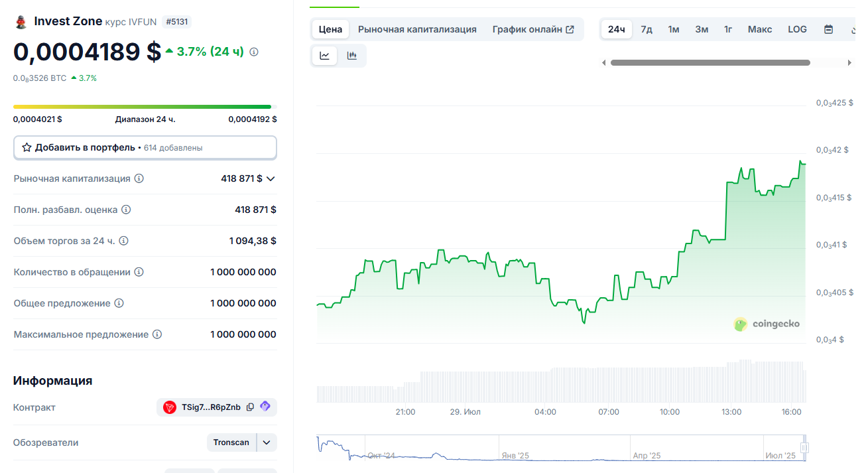Viewport: 868px width, 473px height.
Task: Click the Обозреватели label
Action: (46, 442)
